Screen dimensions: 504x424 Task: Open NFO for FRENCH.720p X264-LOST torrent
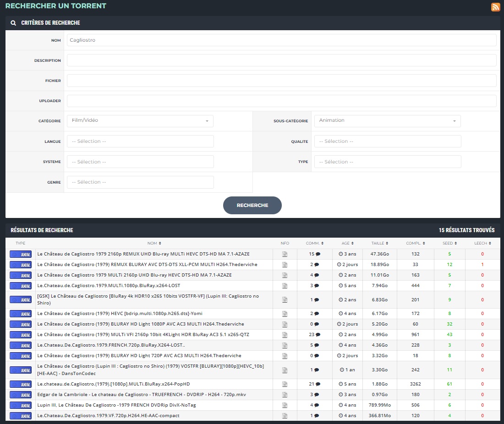click(285, 345)
